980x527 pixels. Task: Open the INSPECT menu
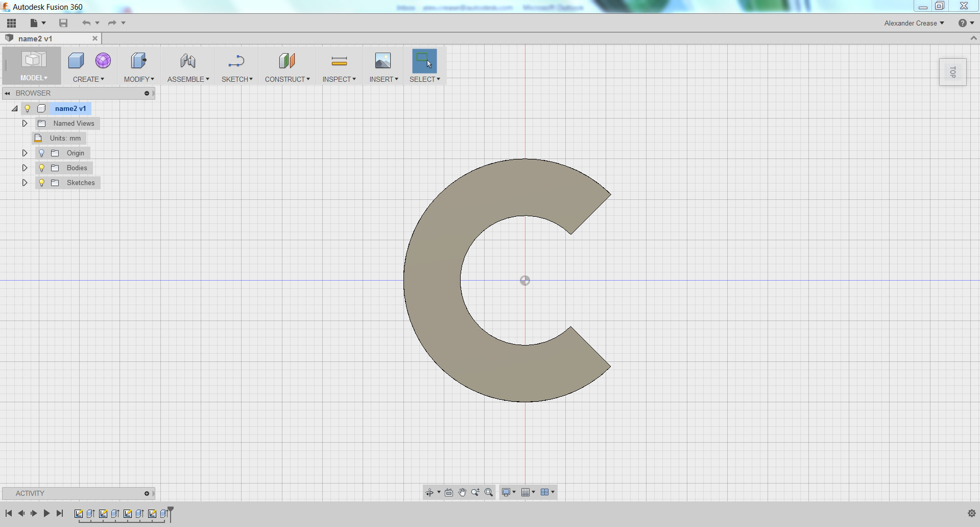click(x=339, y=79)
